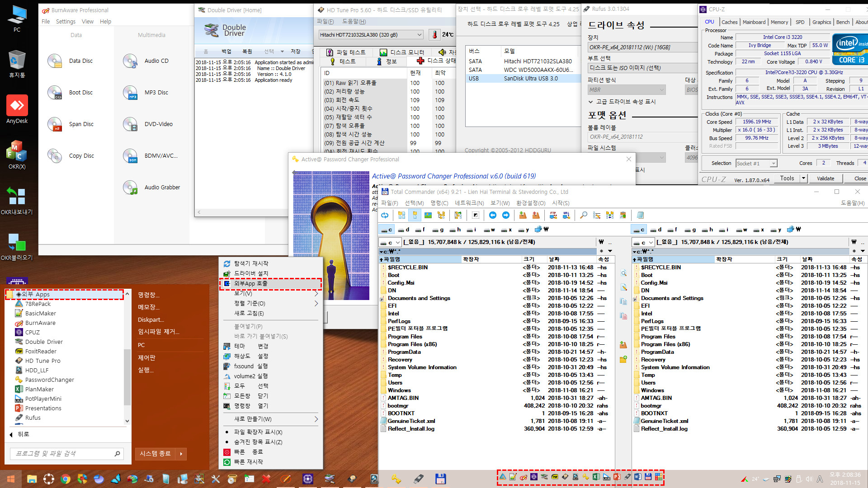Click the red X icon on the taskbar
868x488 pixels.
coord(266,479)
